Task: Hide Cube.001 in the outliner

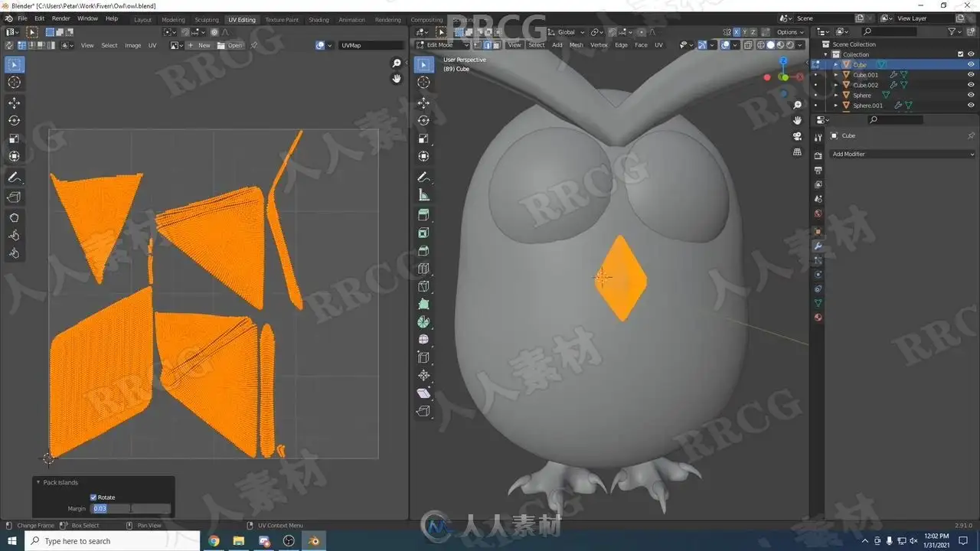Action: (972, 75)
